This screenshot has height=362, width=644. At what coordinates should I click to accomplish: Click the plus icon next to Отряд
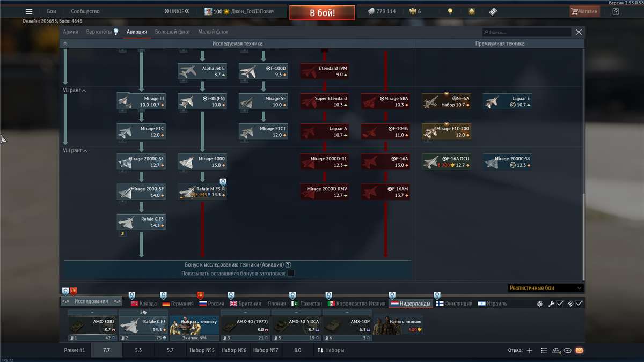(x=530, y=350)
